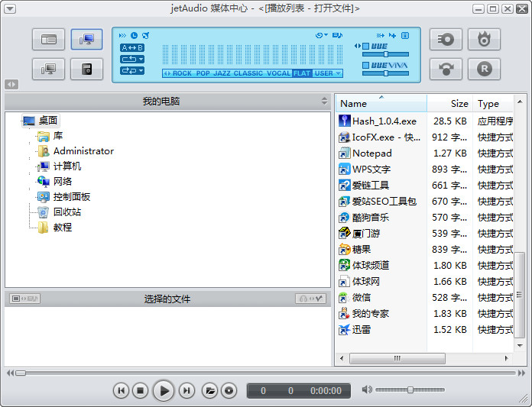Adjust the BBE ViVA level slider

(385, 73)
